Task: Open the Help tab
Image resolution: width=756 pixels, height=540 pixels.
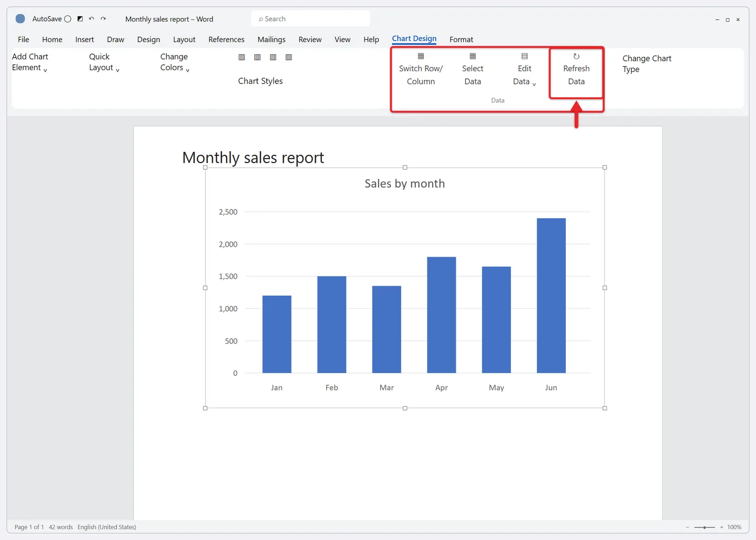Action: click(x=371, y=39)
